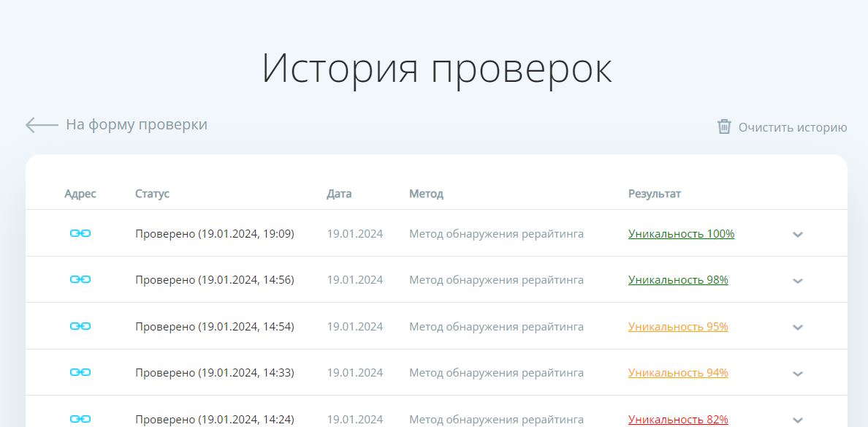This screenshot has height=427, width=868.
Task: Open the "Уникальность 100%" result link
Action: (681, 234)
